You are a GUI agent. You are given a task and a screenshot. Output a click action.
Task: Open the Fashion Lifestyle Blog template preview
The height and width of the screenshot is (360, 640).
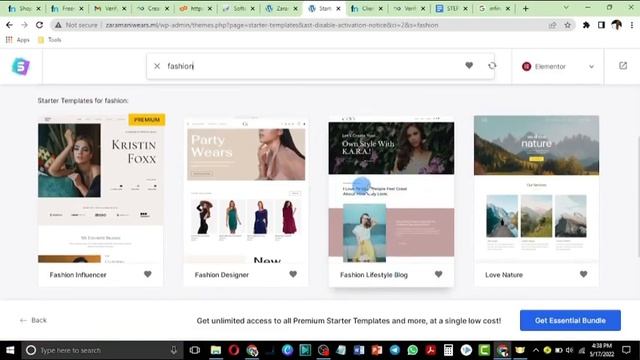(x=391, y=189)
